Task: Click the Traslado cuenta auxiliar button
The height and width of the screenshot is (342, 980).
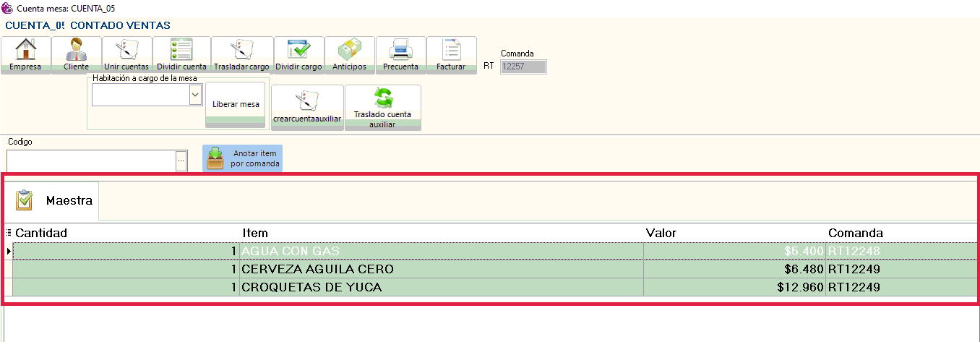Action: [x=382, y=107]
